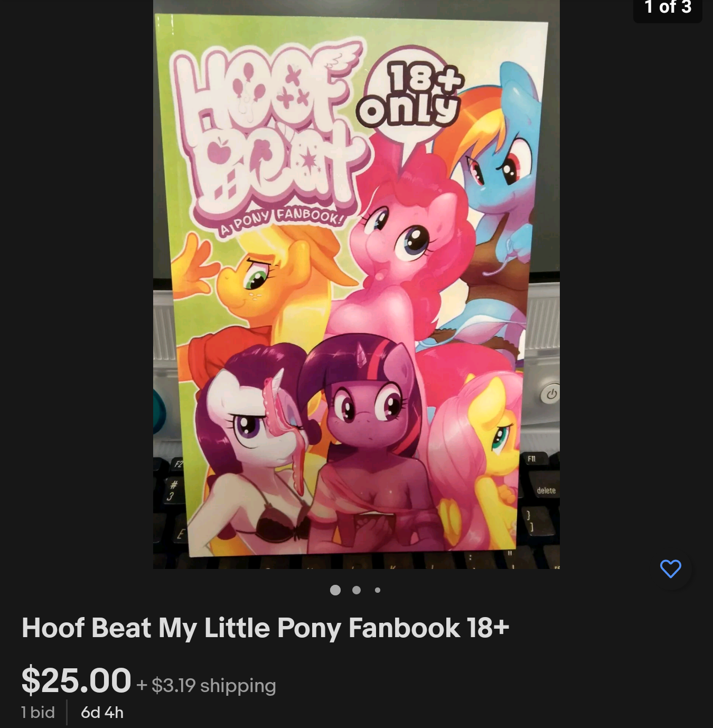
Task: Add listing to watchlist with heart icon
Action: pos(670,568)
